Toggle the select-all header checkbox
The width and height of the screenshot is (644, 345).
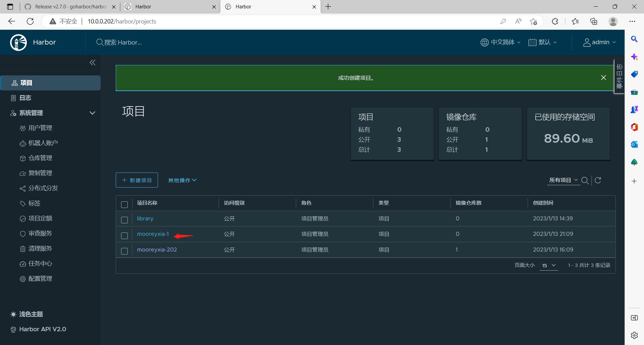tap(124, 205)
